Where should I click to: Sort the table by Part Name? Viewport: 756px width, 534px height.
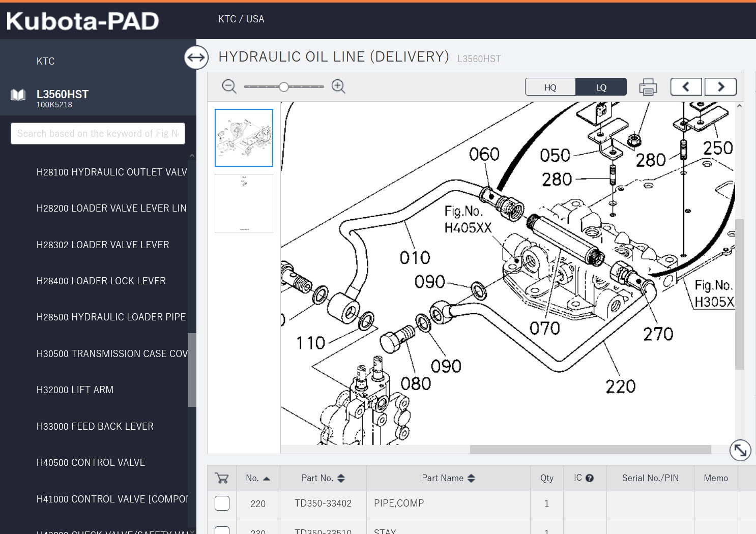click(448, 478)
